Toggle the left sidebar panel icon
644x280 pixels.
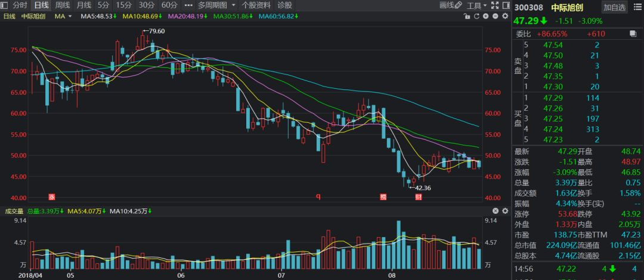tap(5, 5)
